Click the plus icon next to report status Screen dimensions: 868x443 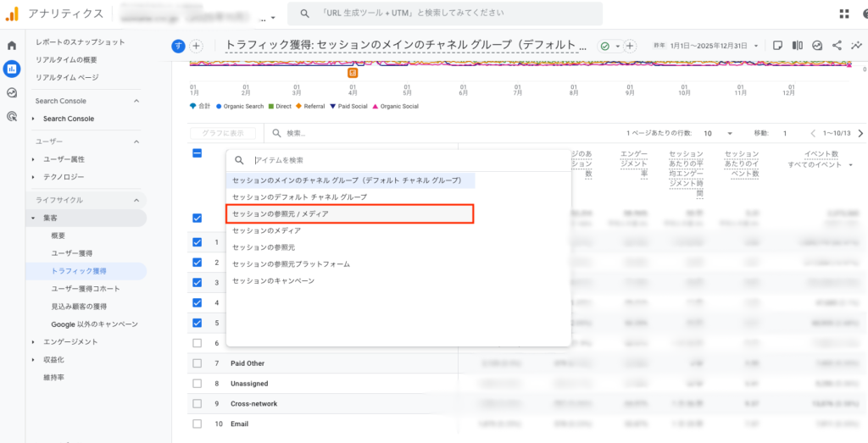630,46
